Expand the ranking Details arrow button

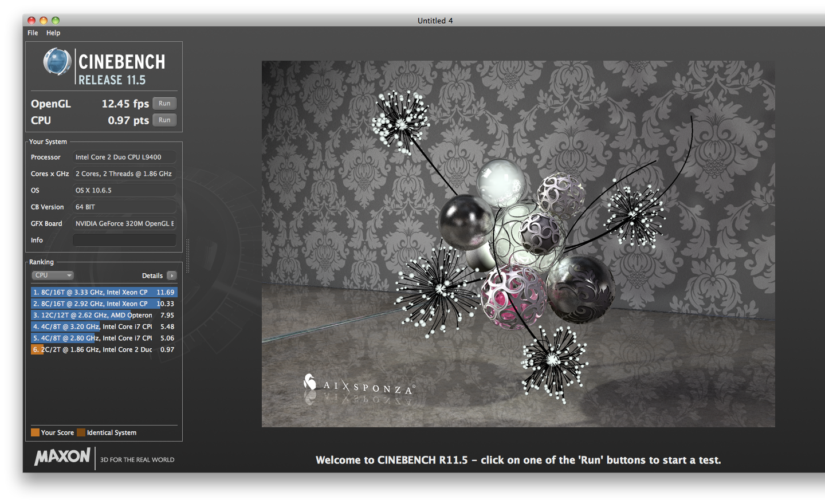[x=172, y=275]
